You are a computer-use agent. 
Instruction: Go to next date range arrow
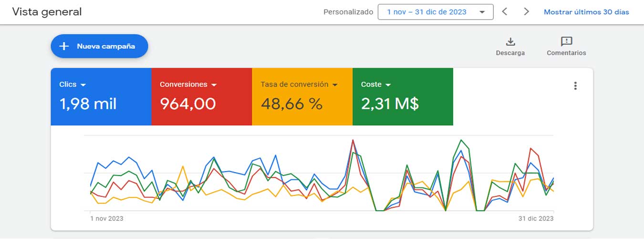[526, 11]
